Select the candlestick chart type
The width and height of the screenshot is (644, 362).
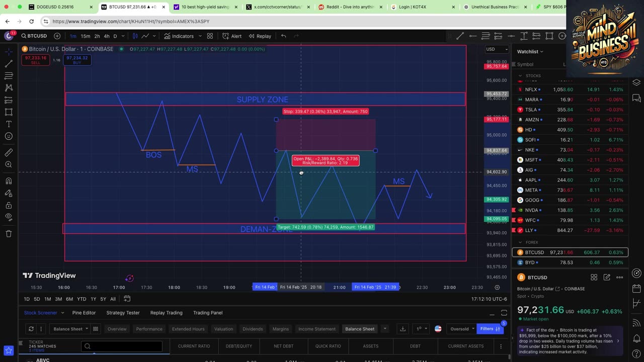pyautogui.click(x=135, y=36)
